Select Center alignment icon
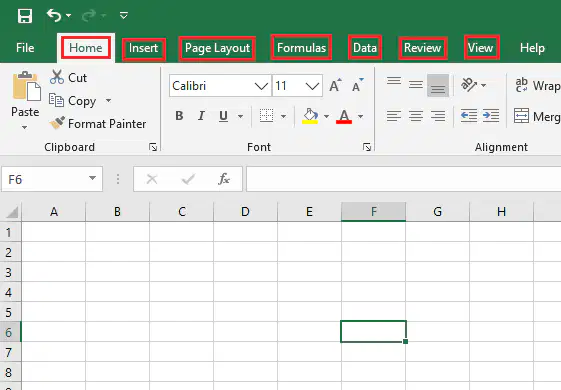This screenshot has width=561, height=390. point(416,116)
